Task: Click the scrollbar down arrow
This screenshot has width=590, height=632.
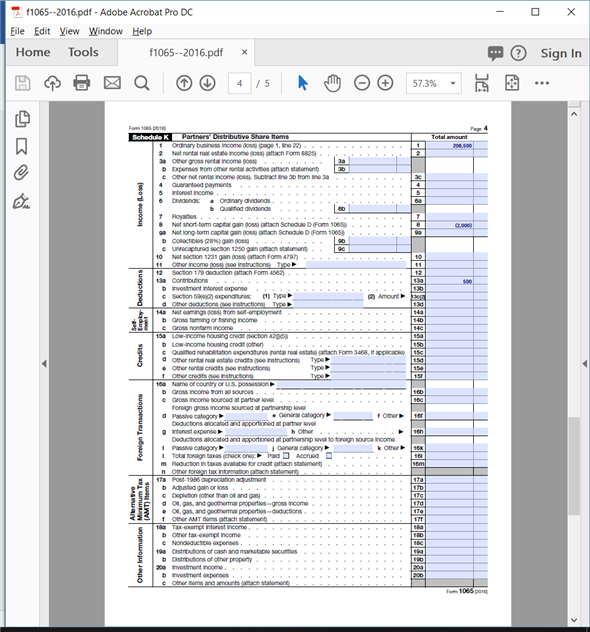Action: (x=574, y=620)
